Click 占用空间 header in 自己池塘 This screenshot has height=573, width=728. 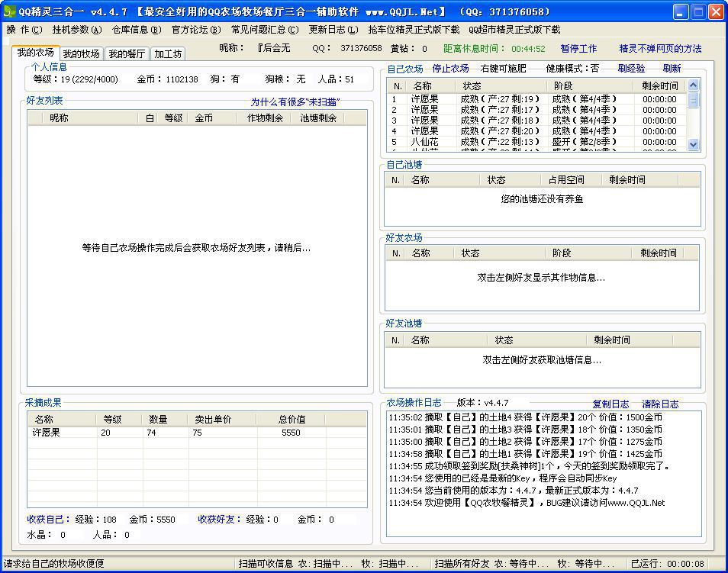coord(571,180)
